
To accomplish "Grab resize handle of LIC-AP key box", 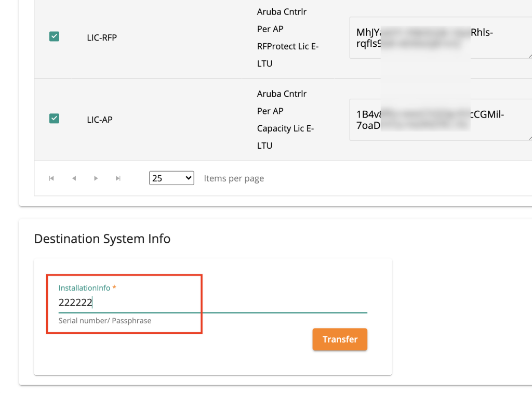I will (x=528, y=137).
